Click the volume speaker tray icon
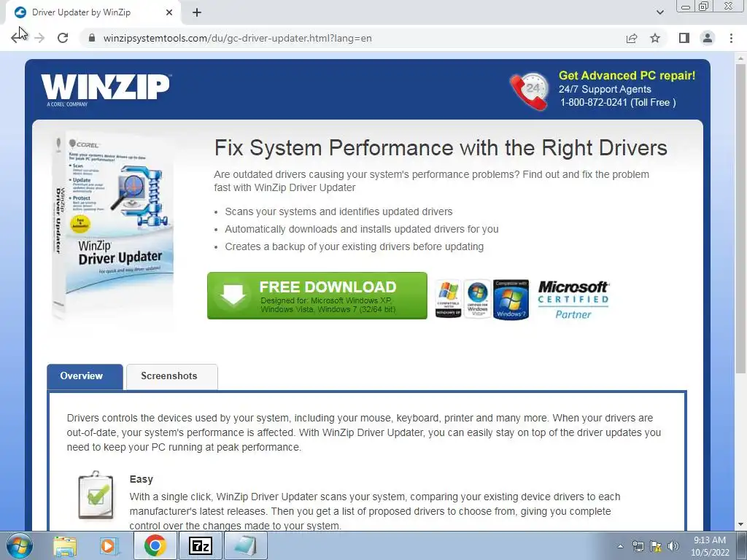 (x=673, y=546)
